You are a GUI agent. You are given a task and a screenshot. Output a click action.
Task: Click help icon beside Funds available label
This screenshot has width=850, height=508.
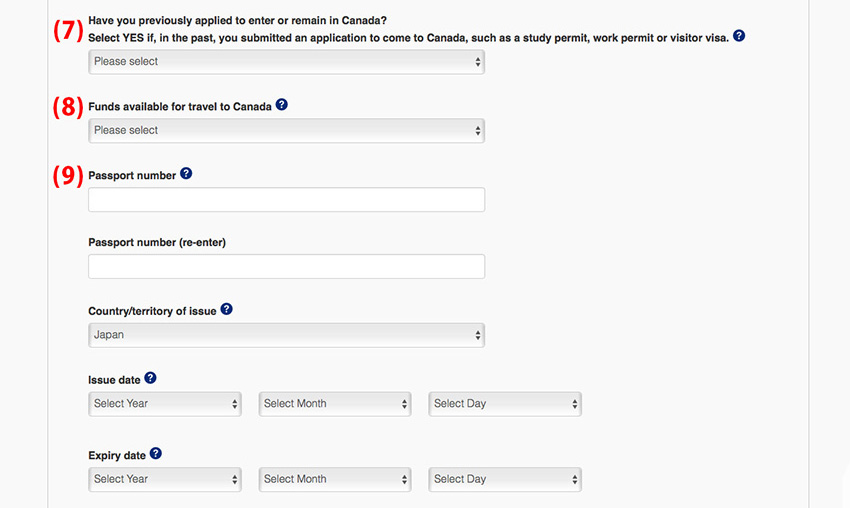[x=282, y=105]
